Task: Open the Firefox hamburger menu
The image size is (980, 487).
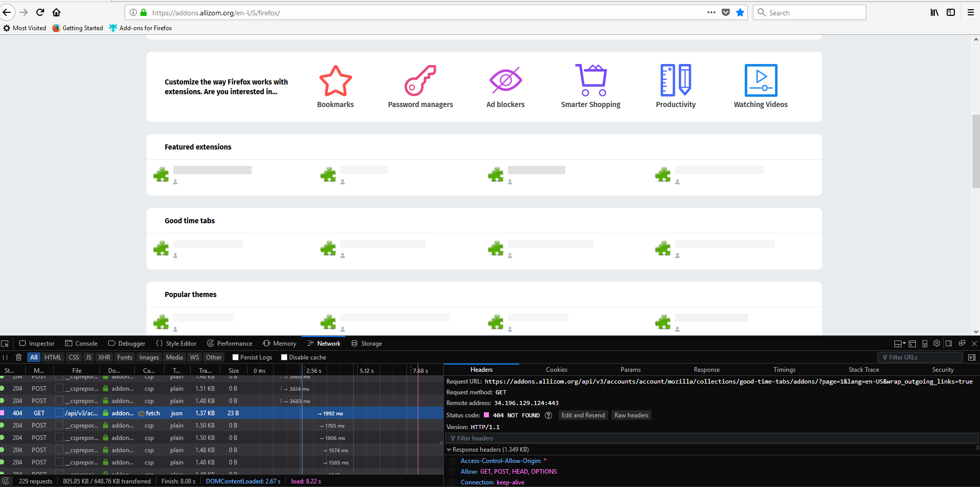Action: 971,12
